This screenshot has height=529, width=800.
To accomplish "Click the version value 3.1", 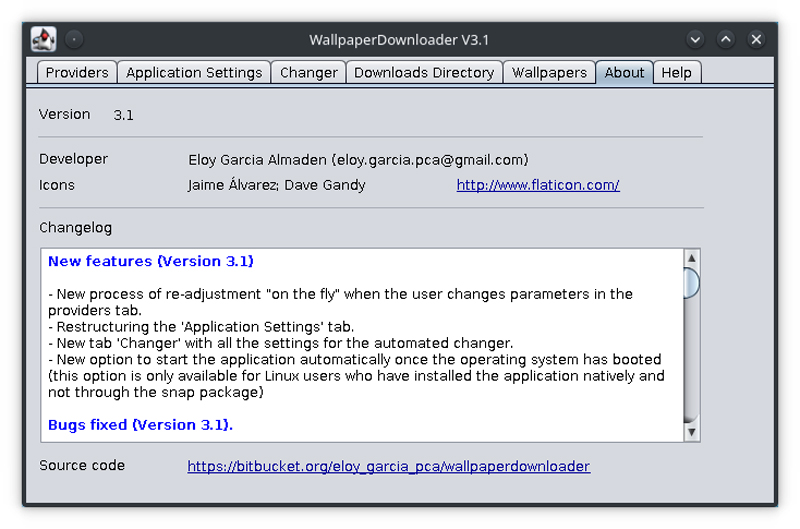I will tap(123, 115).
